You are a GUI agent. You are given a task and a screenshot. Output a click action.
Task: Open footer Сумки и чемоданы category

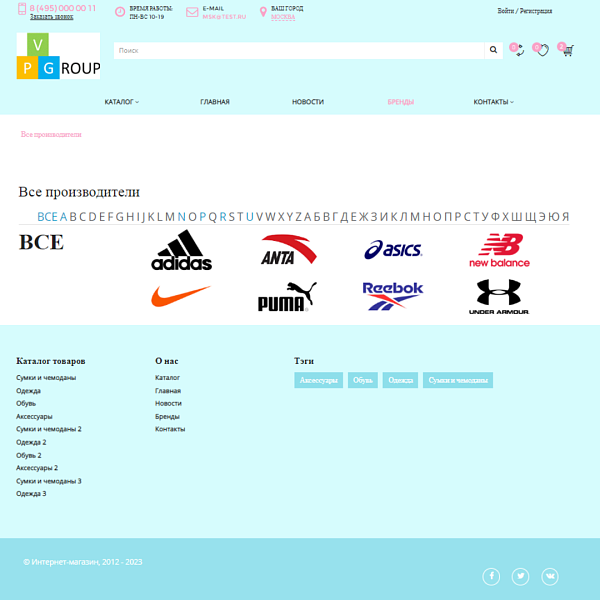[46, 378]
